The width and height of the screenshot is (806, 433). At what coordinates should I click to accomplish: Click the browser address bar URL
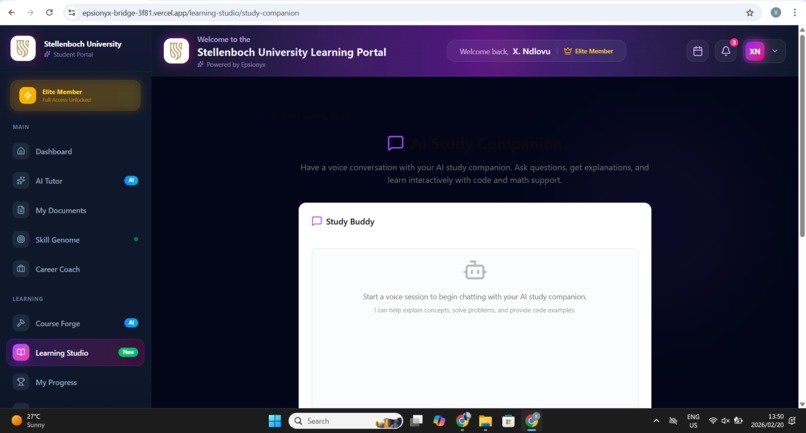point(190,13)
